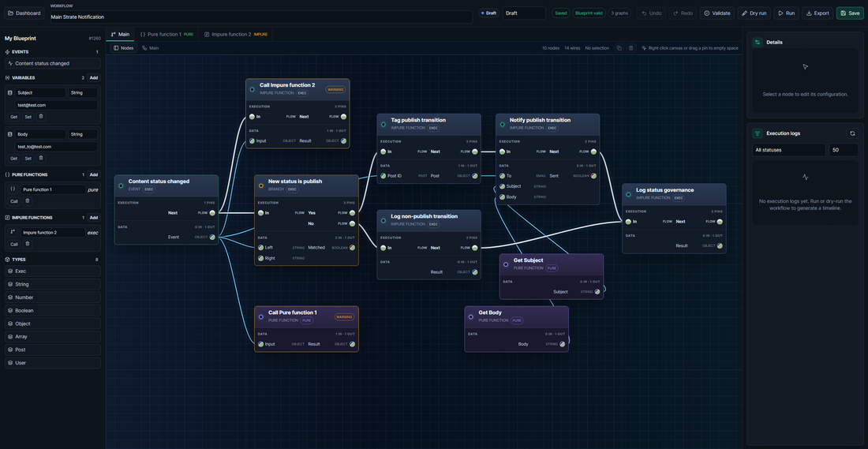Image resolution: width=868 pixels, height=449 pixels.
Task: Click the Blueprint valid badge
Action: click(x=589, y=13)
